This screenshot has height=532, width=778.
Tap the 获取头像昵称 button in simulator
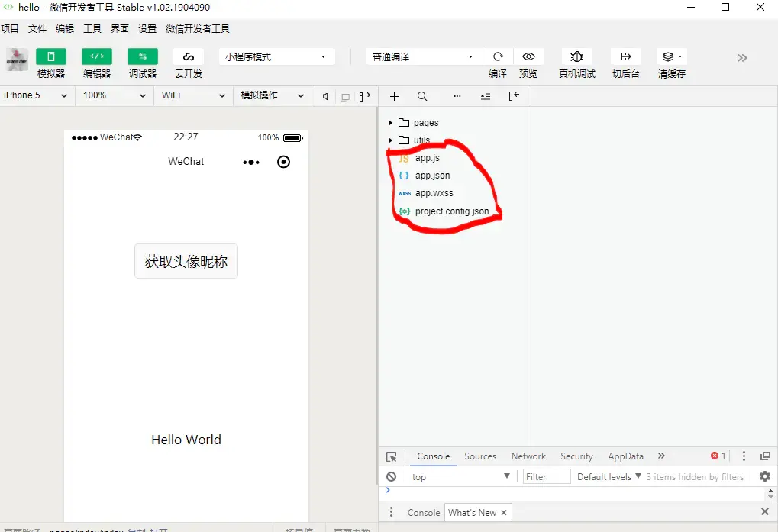186,261
